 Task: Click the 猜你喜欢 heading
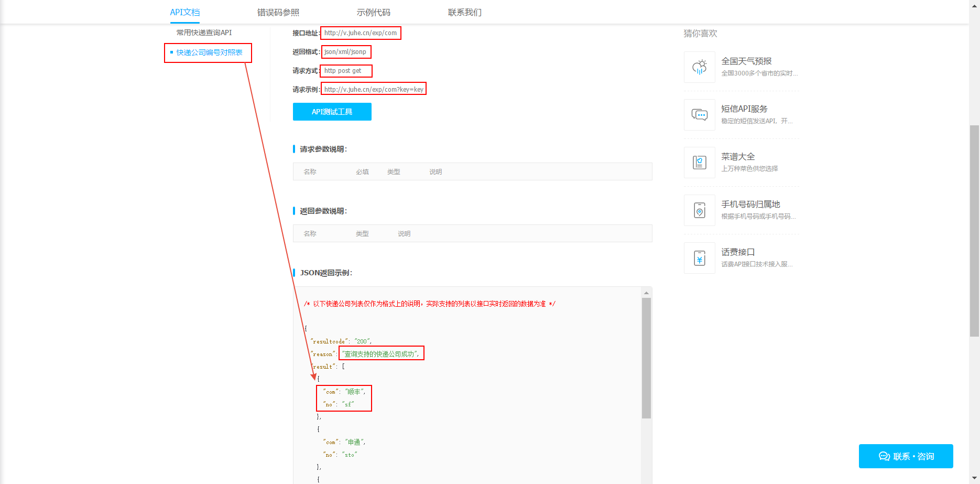[x=700, y=34]
